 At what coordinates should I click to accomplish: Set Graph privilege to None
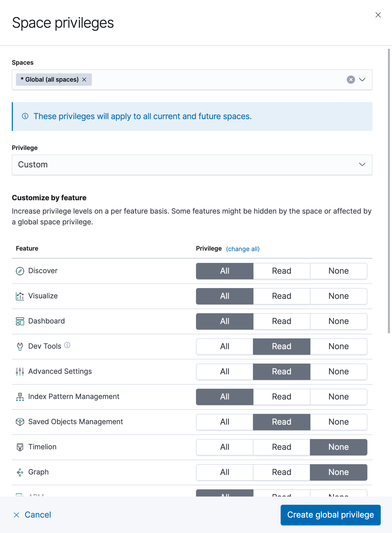(x=339, y=472)
